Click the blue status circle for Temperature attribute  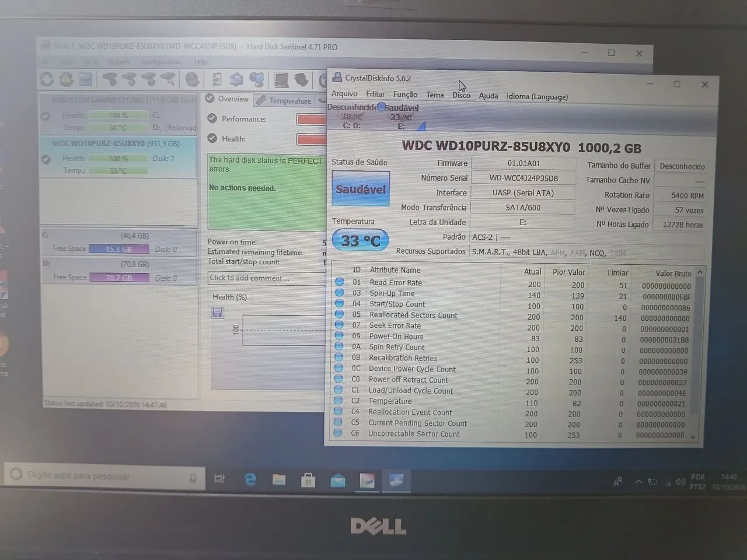[339, 401]
